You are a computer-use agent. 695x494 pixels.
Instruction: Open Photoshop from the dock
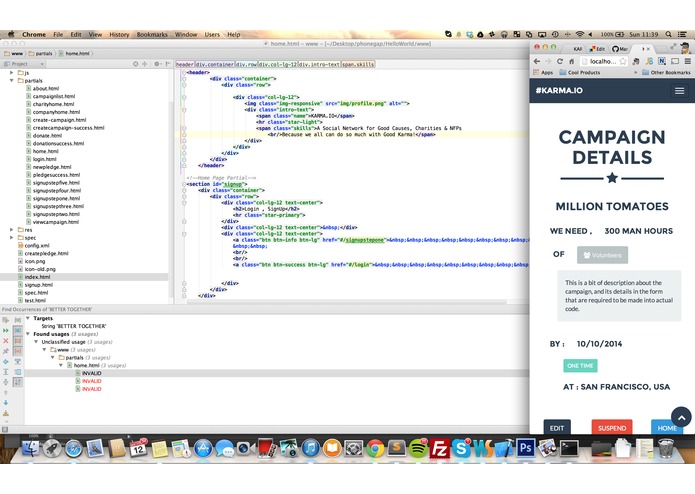(x=526, y=448)
